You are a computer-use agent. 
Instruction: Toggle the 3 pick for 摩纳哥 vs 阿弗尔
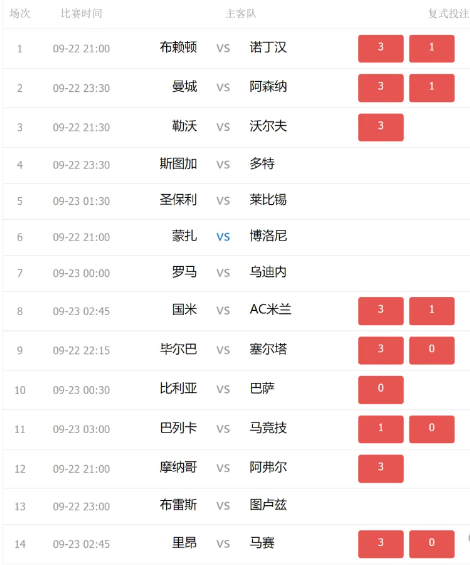[381, 468]
